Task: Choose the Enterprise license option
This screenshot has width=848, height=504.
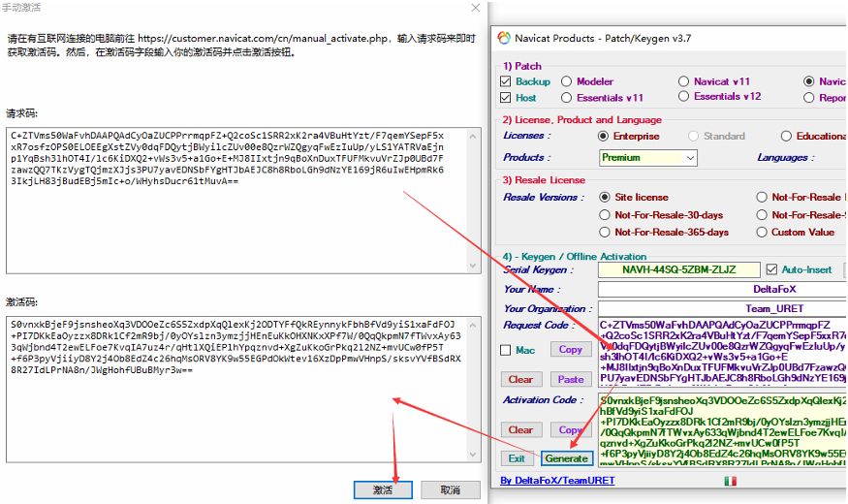Action: [x=604, y=136]
